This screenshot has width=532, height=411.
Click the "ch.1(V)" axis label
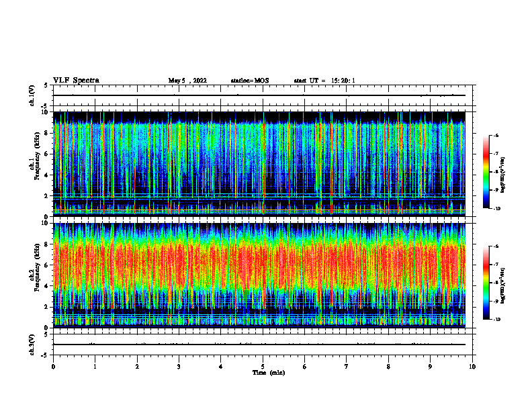coord(32,95)
